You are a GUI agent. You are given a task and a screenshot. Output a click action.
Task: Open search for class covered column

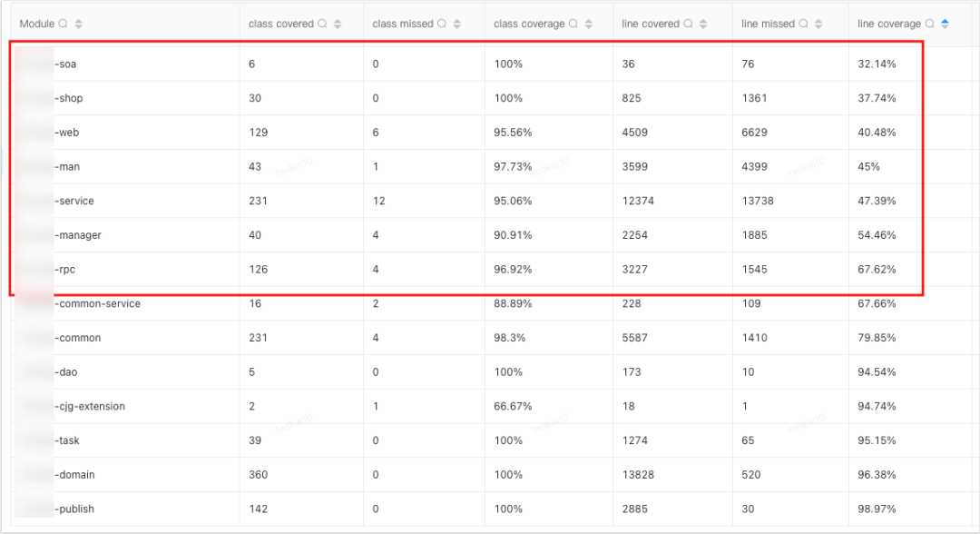pyautogui.click(x=322, y=24)
